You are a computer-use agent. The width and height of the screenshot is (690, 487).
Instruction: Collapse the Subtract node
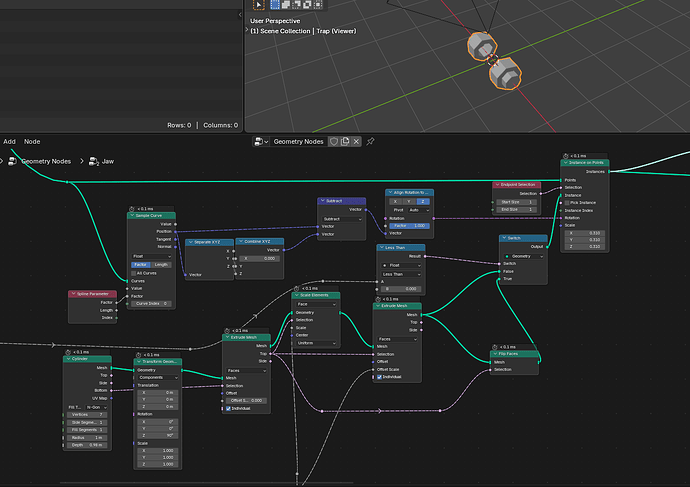click(x=323, y=201)
